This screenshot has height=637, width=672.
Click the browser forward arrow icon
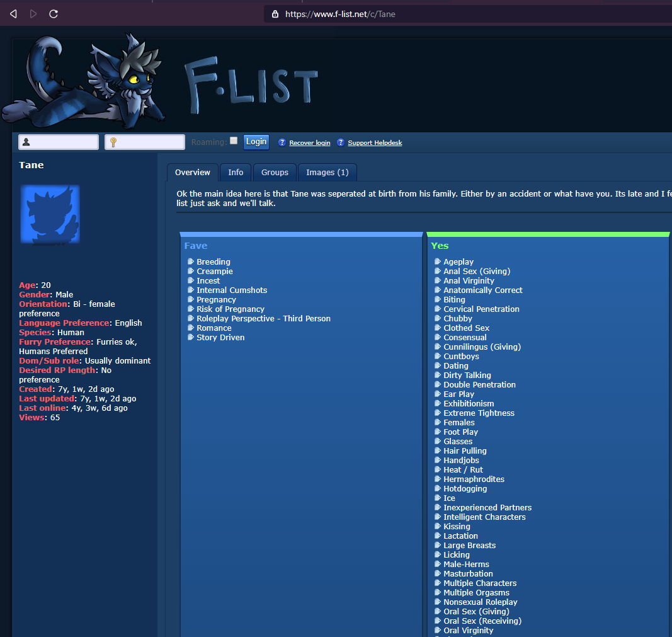coord(33,14)
